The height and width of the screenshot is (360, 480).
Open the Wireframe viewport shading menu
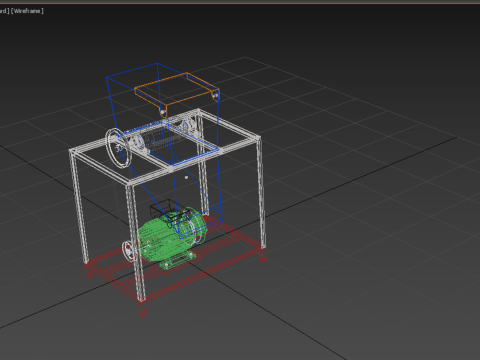(x=27, y=11)
